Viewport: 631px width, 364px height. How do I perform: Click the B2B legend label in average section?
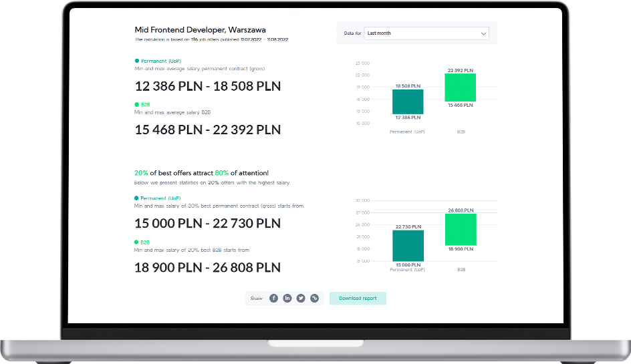tap(145, 105)
